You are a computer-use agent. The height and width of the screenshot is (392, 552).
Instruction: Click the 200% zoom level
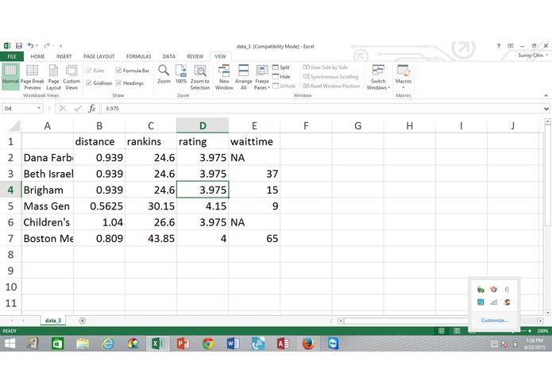point(542,331)
